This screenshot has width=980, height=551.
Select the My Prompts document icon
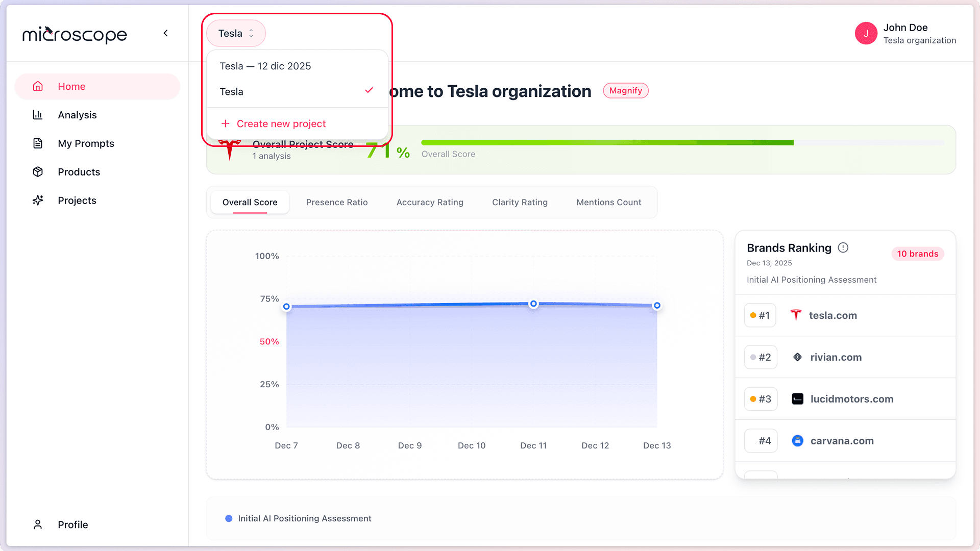38,143
